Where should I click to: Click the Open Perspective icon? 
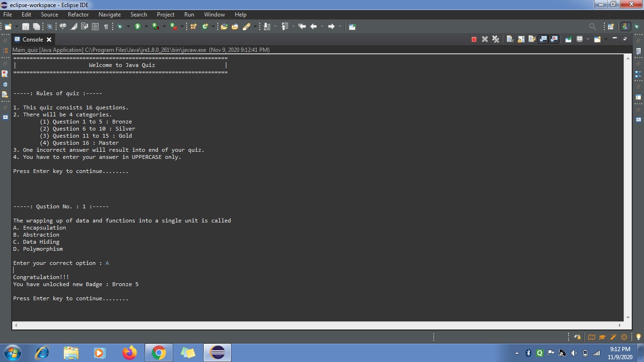(x=611, y=27)
